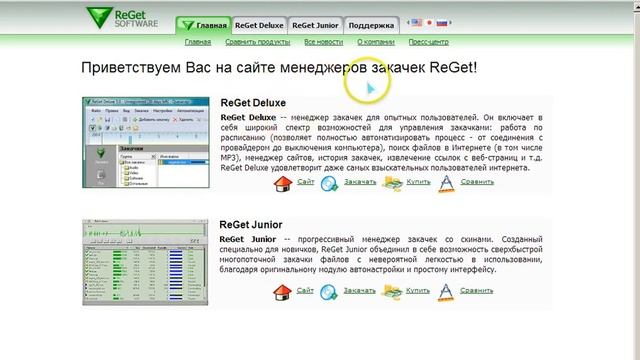
Task: Click the money icon under ReGet Junior
Action: tap(391, 292)
